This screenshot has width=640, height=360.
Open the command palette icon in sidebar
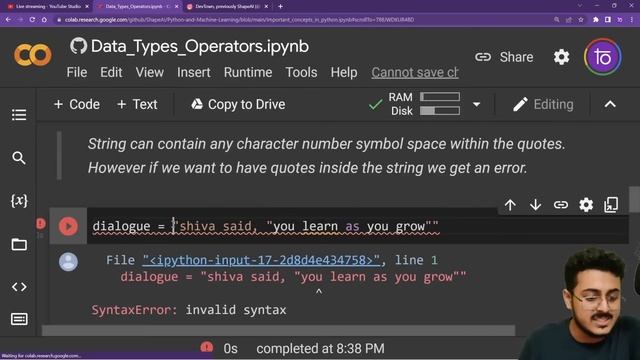pos(19,319)
